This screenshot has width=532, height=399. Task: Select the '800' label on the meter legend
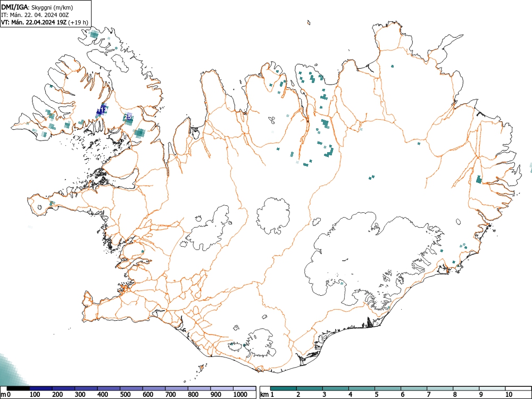[x=193, y=395]
